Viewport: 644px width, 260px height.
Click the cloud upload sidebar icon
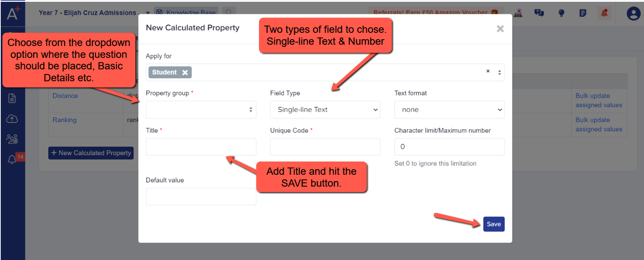(12, 118)
